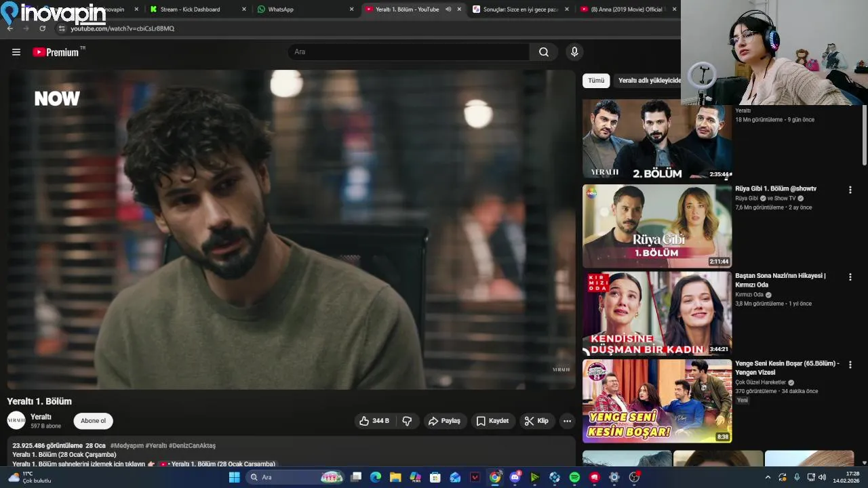Viewport: 868px width, 488px height.
Task: Click the #DenizCanAktaş hashtag
Action: pos(192,446)
